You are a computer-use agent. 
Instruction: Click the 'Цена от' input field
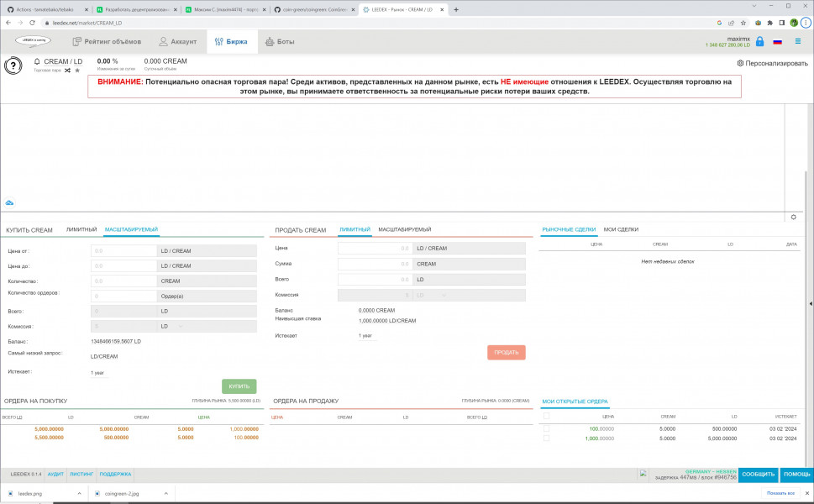[123, 250]
